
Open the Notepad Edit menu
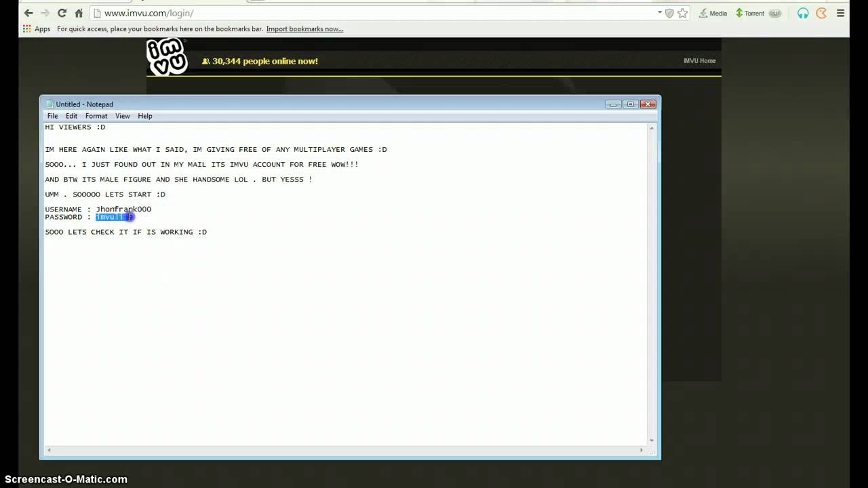[x=71, y=116]
